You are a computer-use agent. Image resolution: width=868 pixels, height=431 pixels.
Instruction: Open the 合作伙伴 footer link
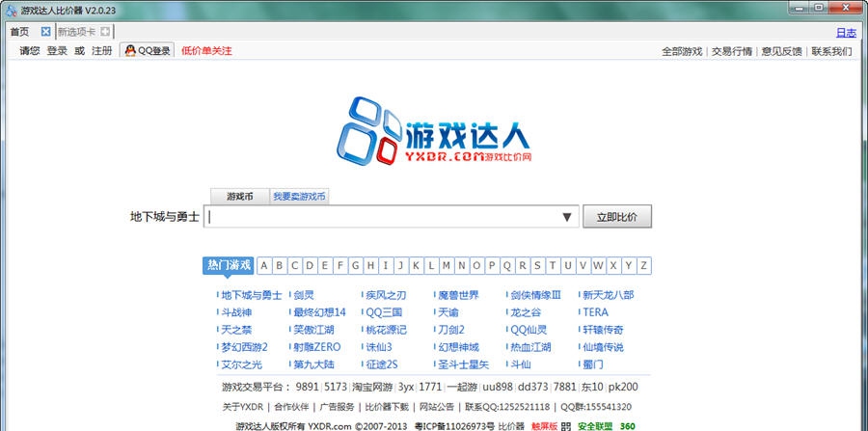pos(291,407)
